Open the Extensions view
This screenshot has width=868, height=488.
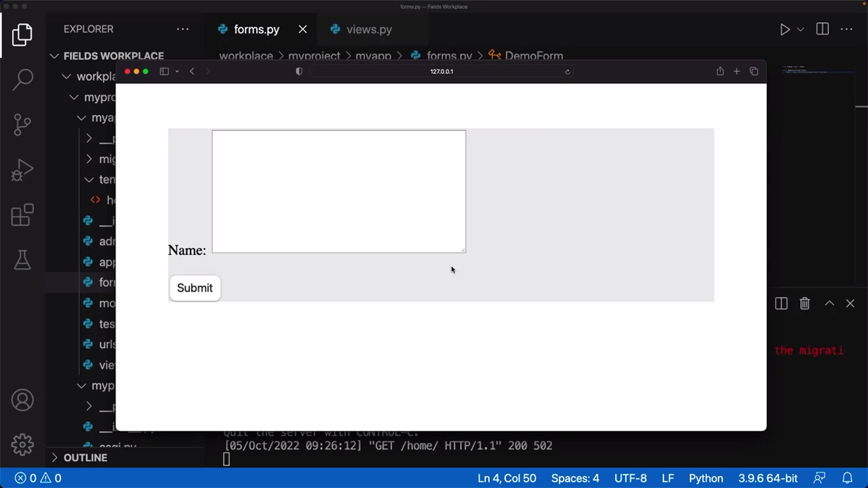(22, 215)
